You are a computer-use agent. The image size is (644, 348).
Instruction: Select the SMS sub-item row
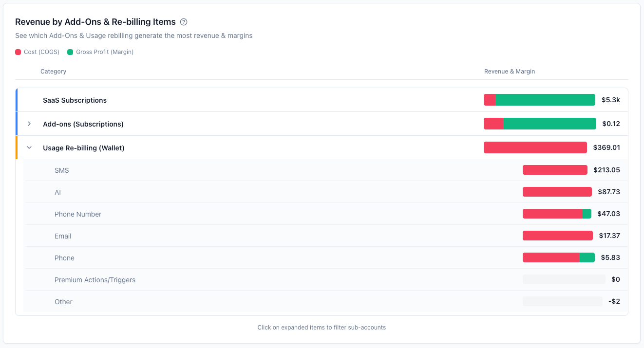click(x=325, y=170)
